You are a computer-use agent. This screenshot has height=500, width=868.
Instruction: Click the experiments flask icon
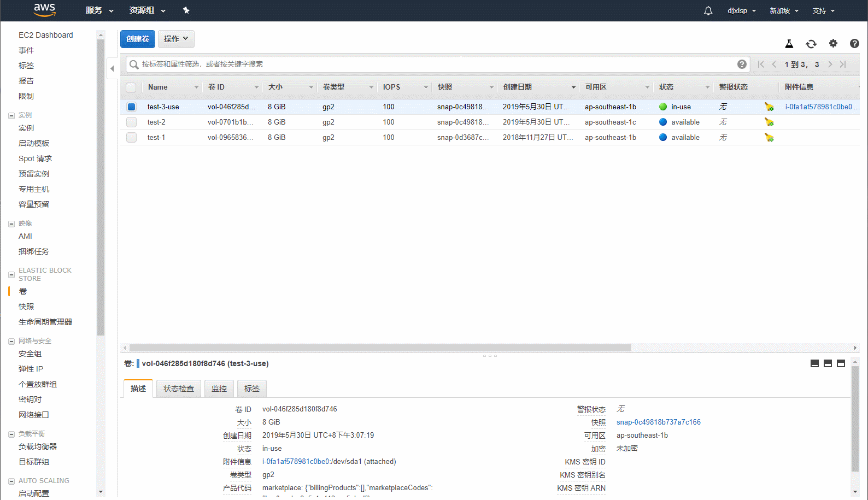pyautogui.click(x=789, y=44)
